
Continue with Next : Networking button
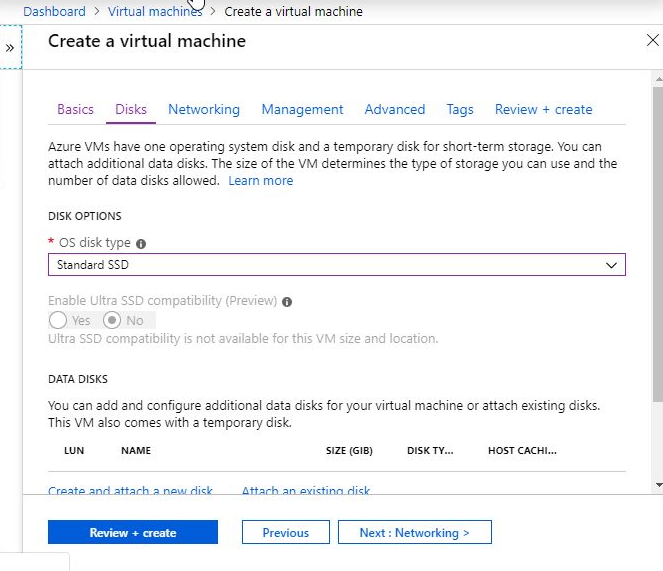pyautogui.click(x=414, y=533)
